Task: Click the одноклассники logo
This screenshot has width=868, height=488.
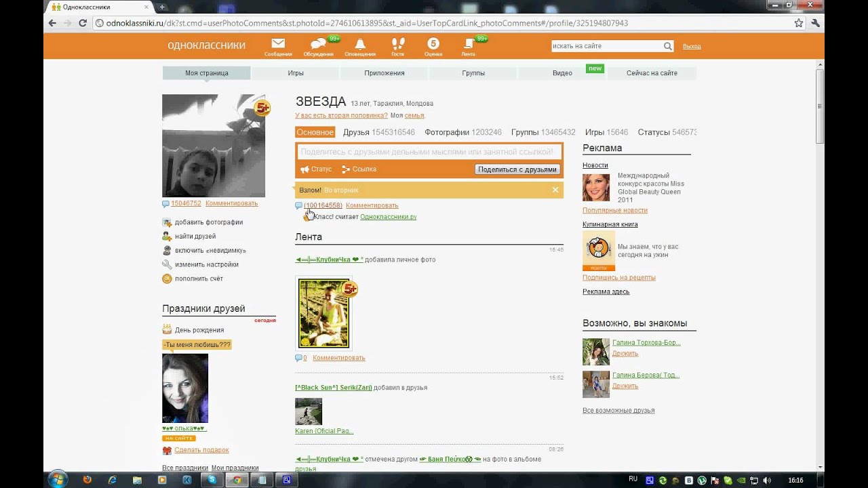Action: pyautogui.click(x=207, y=45)
